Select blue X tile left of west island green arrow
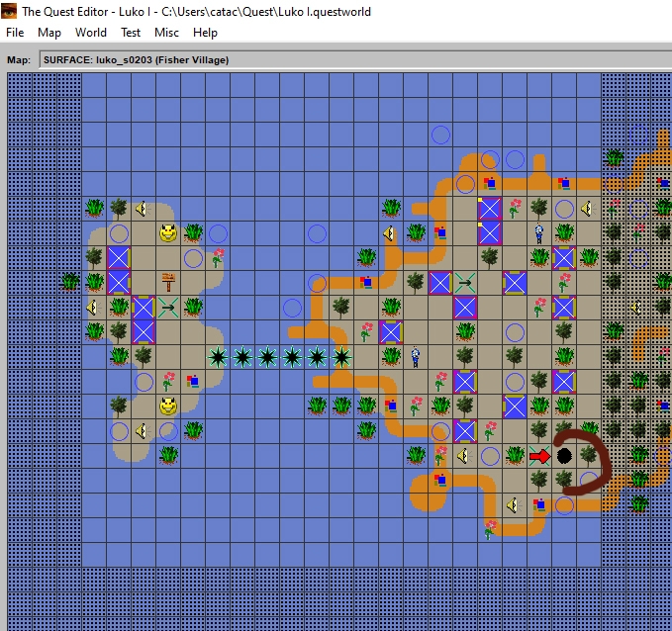 tap(144, 308)
